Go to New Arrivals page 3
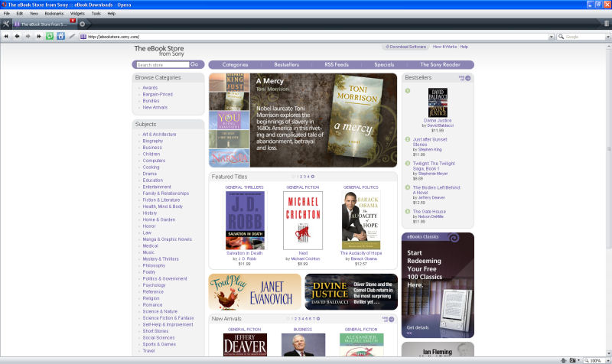This screenshot has width=612, height=364. coord(299,319)
